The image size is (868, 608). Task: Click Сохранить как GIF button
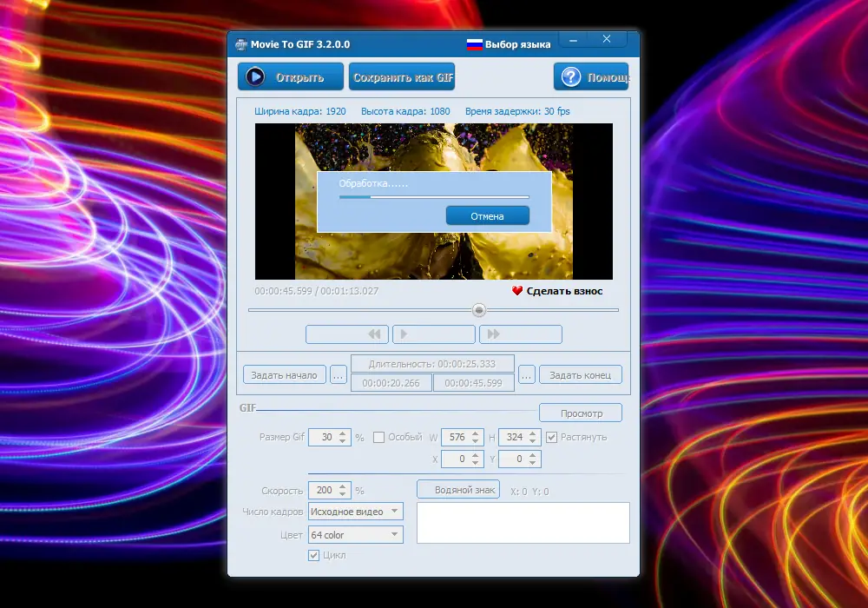(x=402, y=77)
